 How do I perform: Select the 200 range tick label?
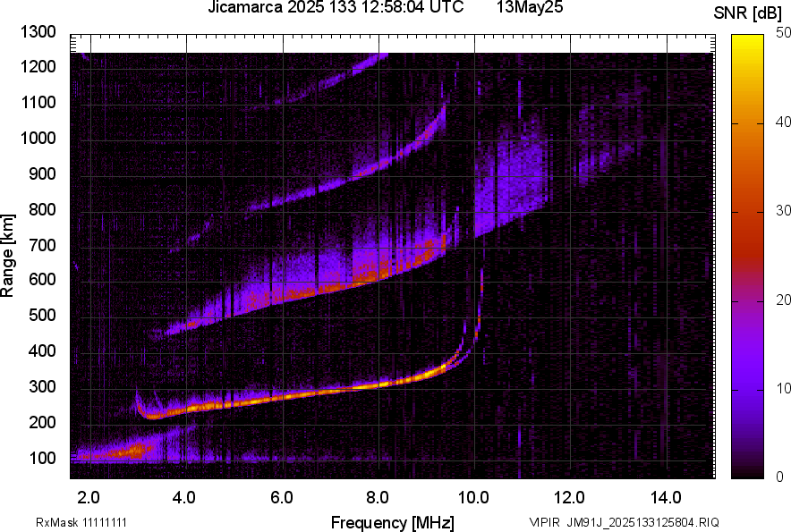coord(42,422)
